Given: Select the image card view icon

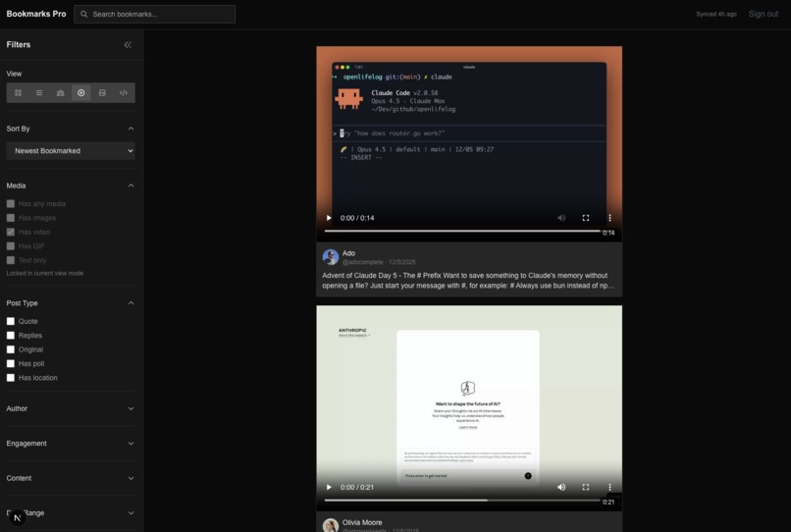Looking at the screenshot, I should [x=102, y=93].
